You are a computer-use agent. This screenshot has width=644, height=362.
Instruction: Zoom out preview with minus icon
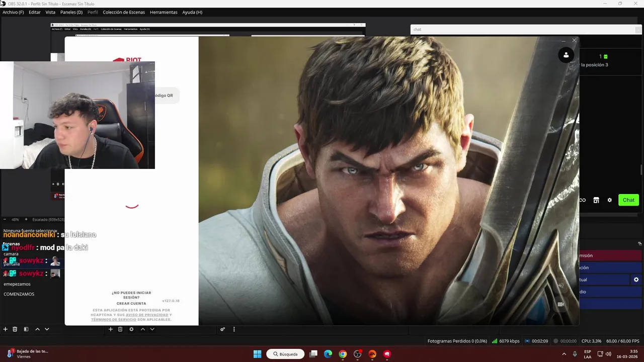click(x=5, y=220)
